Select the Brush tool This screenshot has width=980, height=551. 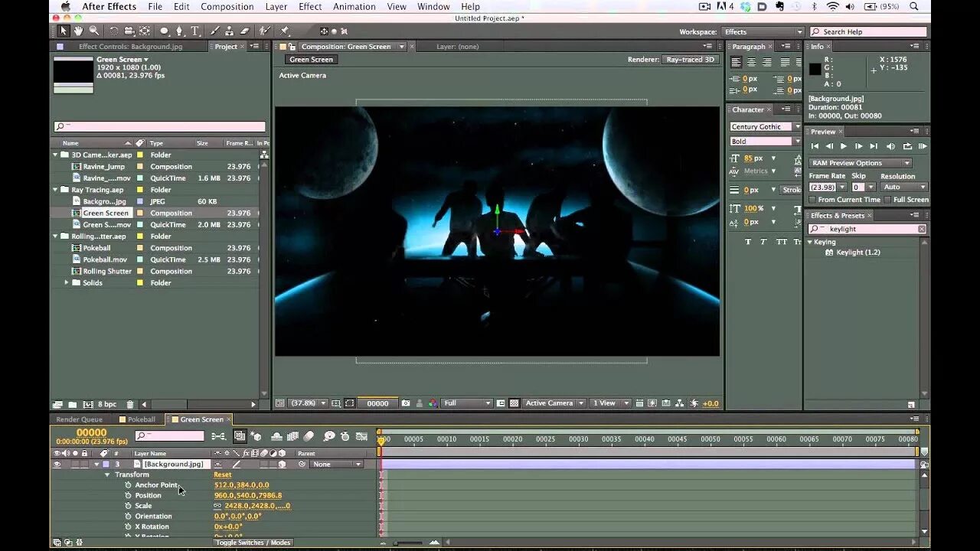pos(214,31)
